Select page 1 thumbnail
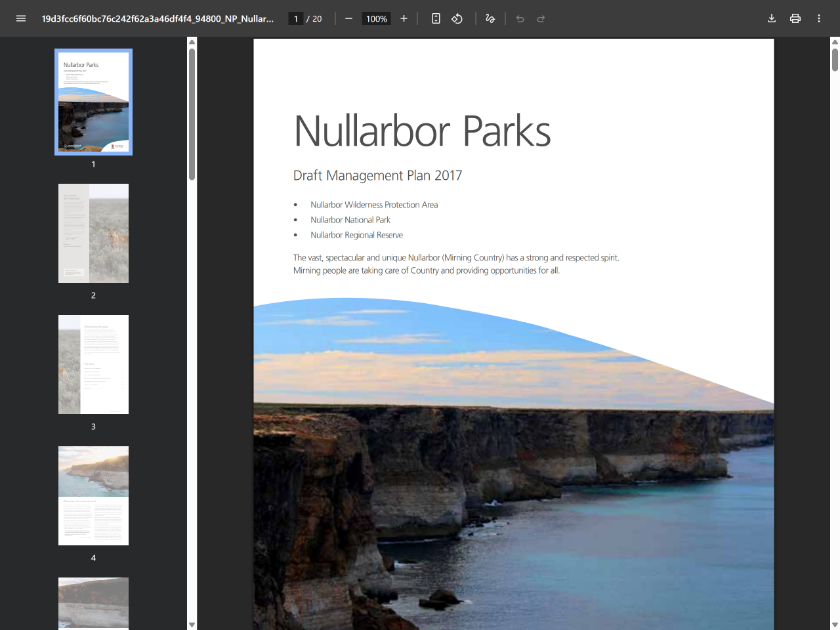This screenshot has width=840, height=630. pyautogui.click(x=93, y=102)
